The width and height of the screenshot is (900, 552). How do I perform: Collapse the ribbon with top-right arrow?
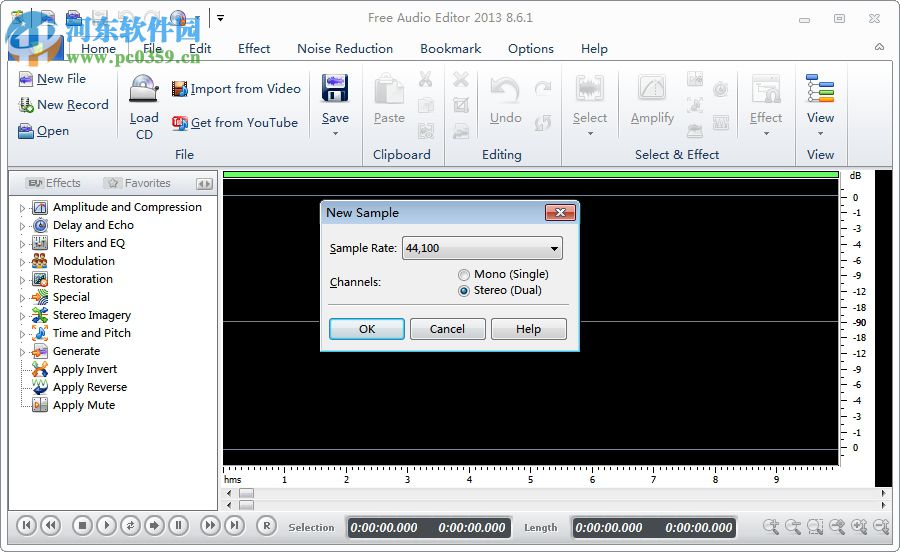point(879,47)
